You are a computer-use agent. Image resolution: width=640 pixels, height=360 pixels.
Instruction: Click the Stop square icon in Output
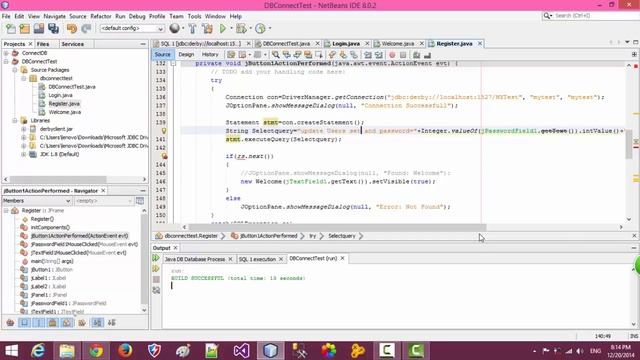pyautogui.click(x=156, y=280)
